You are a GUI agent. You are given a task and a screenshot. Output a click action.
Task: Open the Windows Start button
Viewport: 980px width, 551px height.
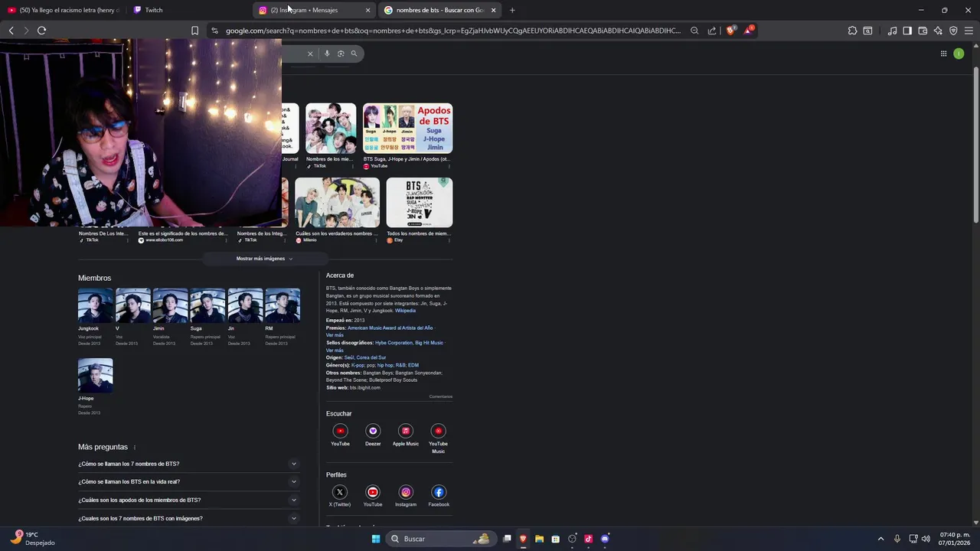tap(376, 539)
